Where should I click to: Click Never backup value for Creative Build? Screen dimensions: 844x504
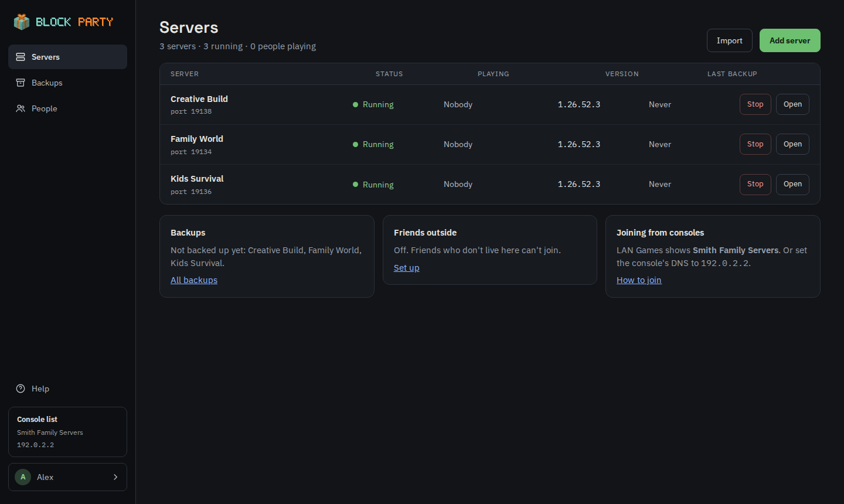(x=660, y=104)
